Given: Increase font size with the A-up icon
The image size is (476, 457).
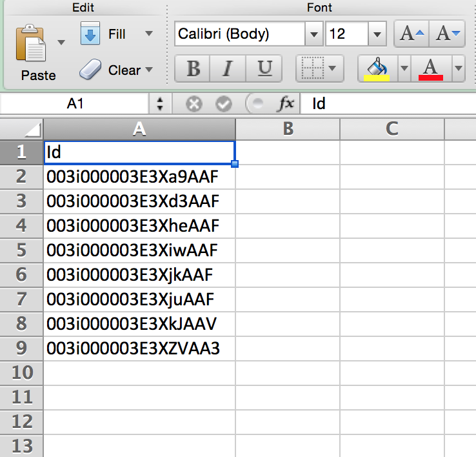Looking at the screenshot, I should [x=412, y=34].
